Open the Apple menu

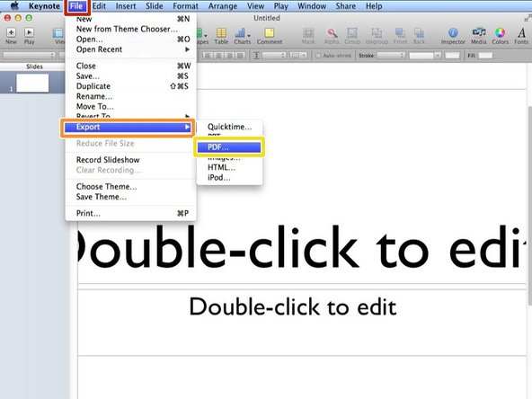tap(14, 5)
